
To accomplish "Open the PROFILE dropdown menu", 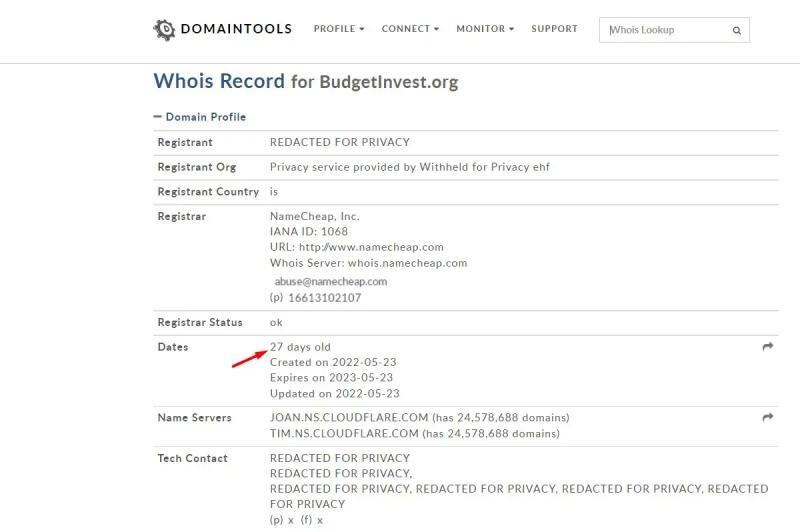I will [x=339, y=29].
